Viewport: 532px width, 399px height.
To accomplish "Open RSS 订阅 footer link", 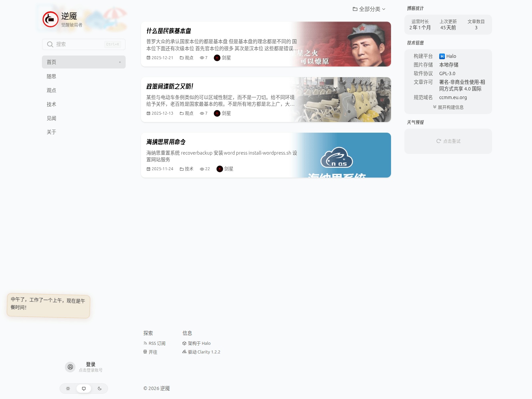I will click(154, 343).
